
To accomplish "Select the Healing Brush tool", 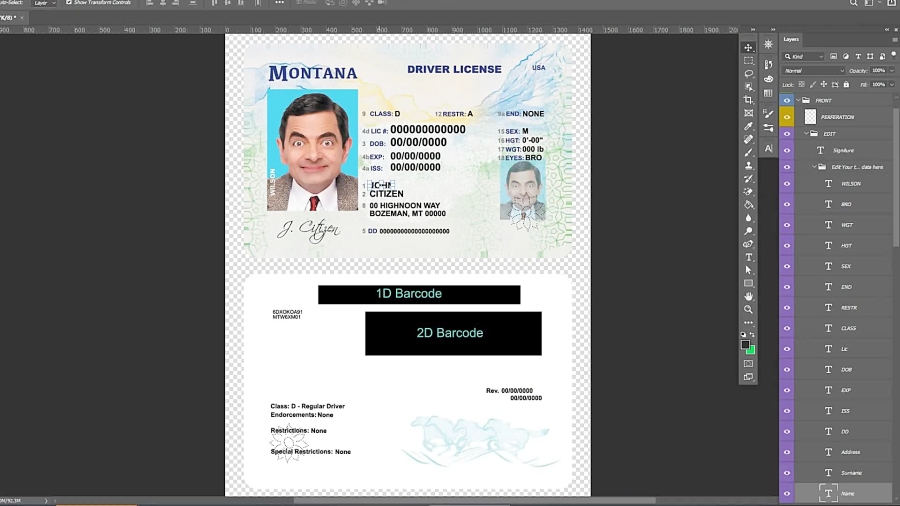I will (748, 139).
